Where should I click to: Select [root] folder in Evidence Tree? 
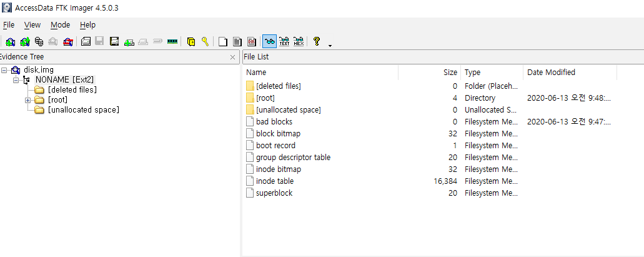point(57,100)
